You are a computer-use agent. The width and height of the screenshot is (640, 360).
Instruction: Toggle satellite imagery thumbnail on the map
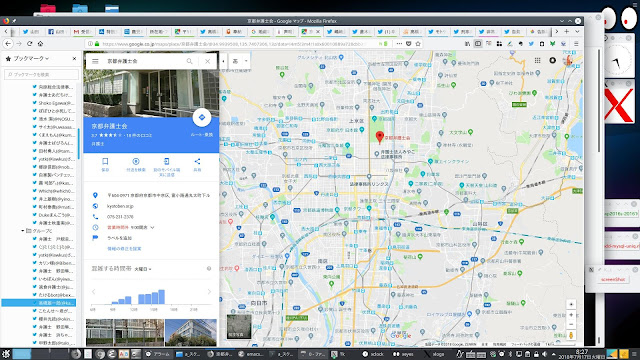[239, 327]
